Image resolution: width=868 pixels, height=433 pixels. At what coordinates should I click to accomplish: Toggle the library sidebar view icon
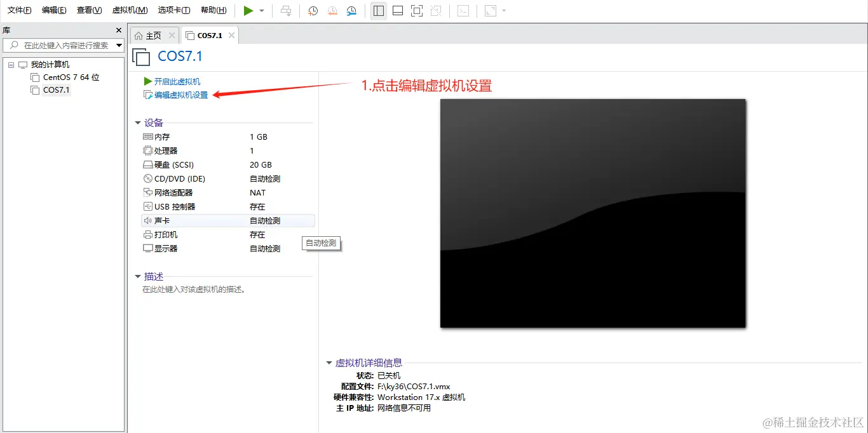coord(379,11)
